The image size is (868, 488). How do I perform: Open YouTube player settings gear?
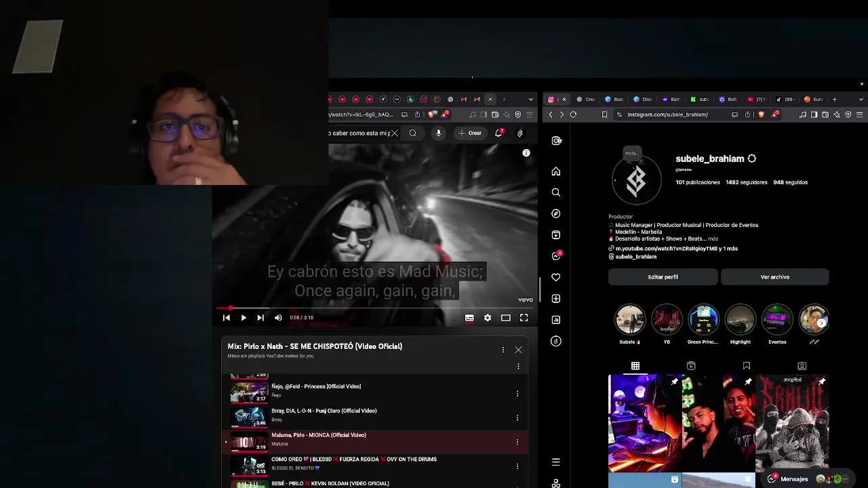click(x=488, y=317)
